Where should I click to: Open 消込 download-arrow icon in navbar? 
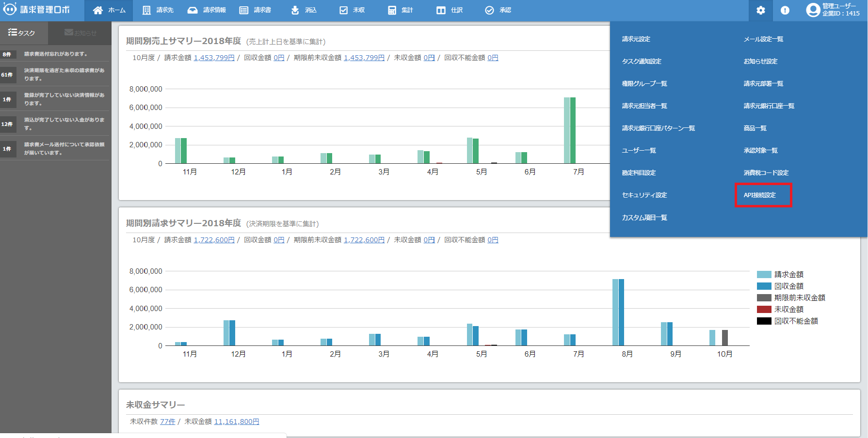295,10
